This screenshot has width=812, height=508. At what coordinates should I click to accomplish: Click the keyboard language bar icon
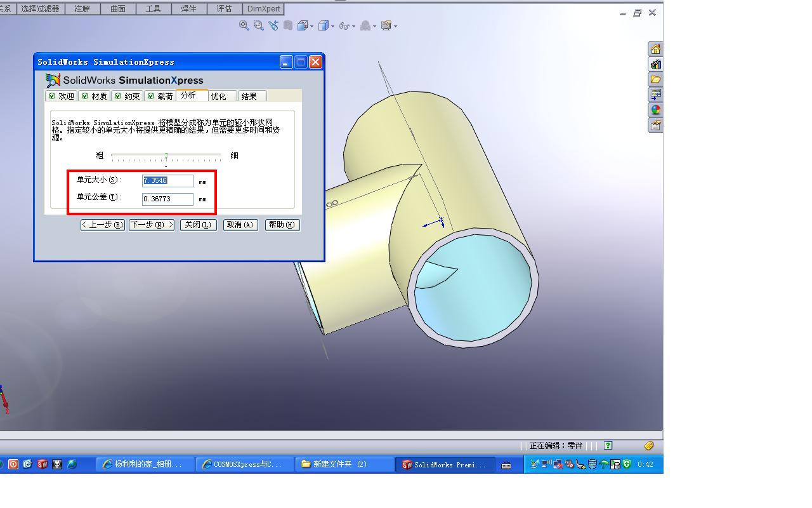506,465
